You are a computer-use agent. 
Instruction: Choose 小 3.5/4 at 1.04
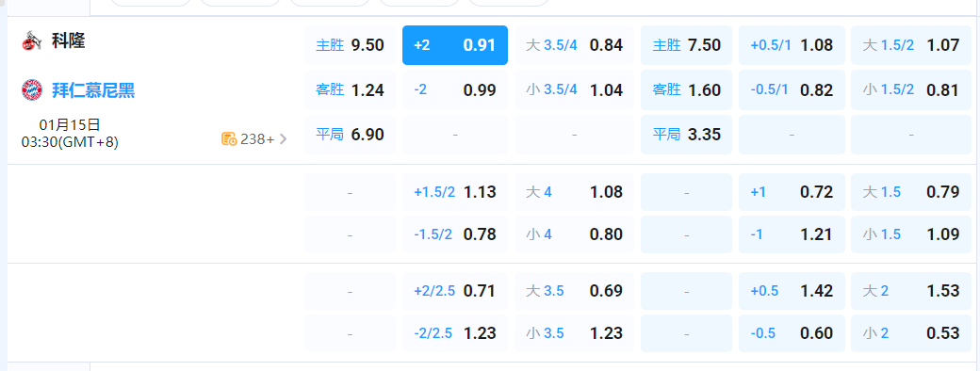[x=575, y=90]
